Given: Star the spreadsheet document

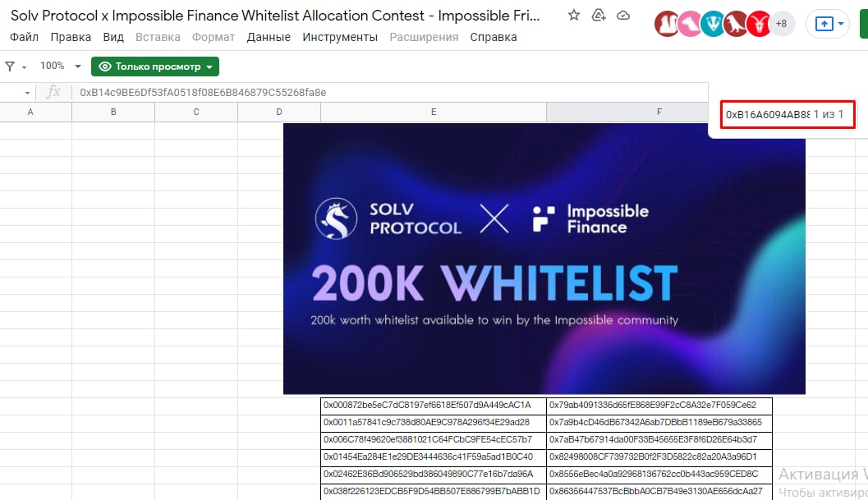Looking at the screenshot, I should [573, 16].
